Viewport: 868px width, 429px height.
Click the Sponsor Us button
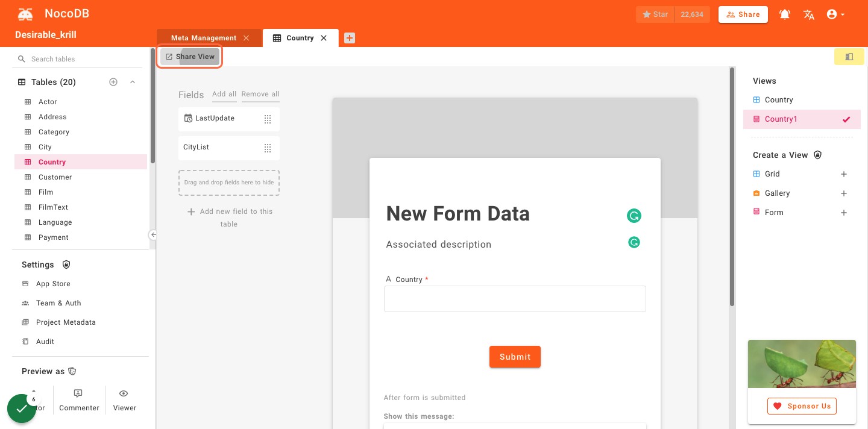point(802,406)
